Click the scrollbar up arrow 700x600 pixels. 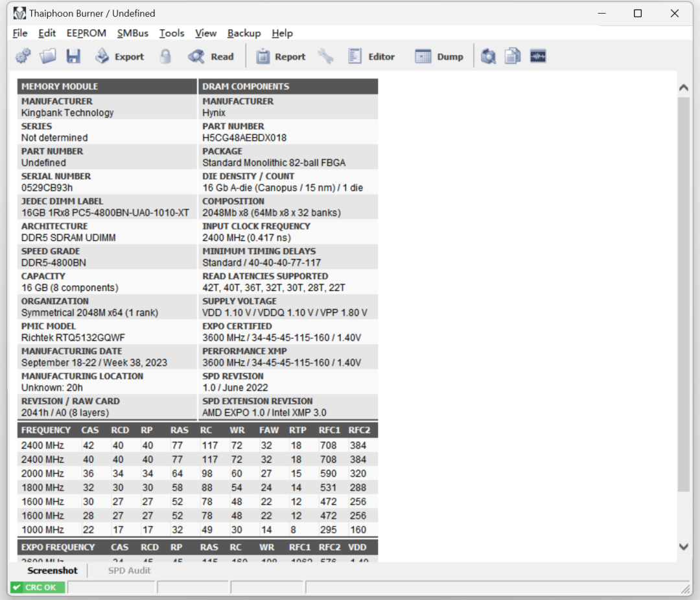(x=684, y=88)
